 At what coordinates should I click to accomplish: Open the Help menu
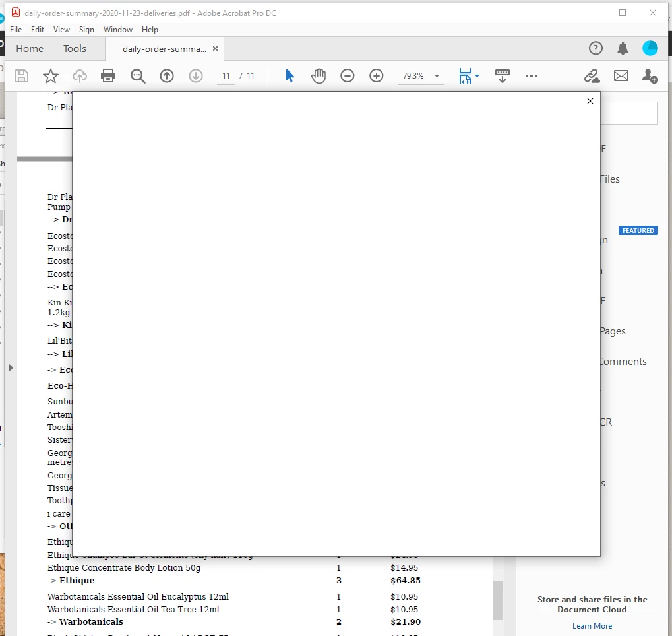150,30
